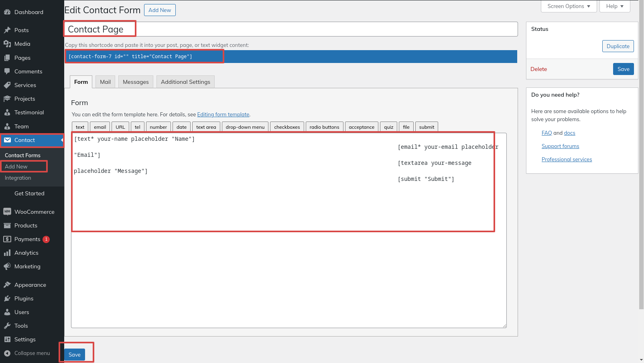Click the WooCommerce logo icon
The width and height of the screenshot is (644, 363).
tap(7, 212)
